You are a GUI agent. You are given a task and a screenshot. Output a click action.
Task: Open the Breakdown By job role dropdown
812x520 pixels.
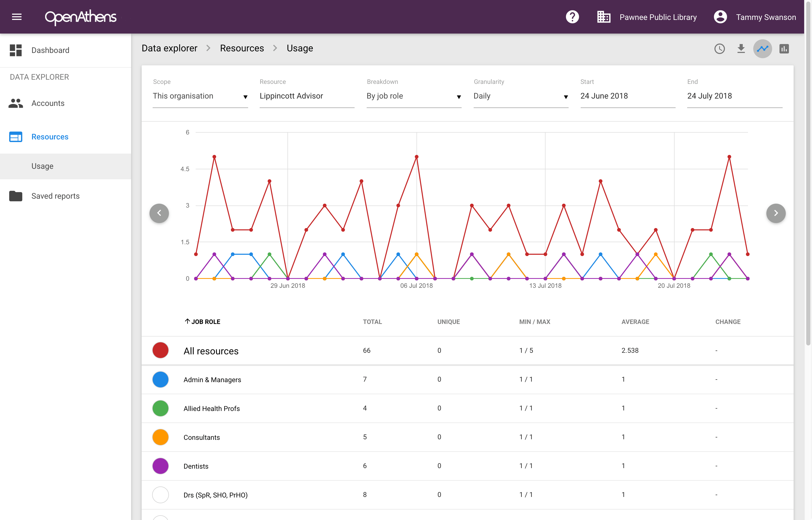coord(414,96)
